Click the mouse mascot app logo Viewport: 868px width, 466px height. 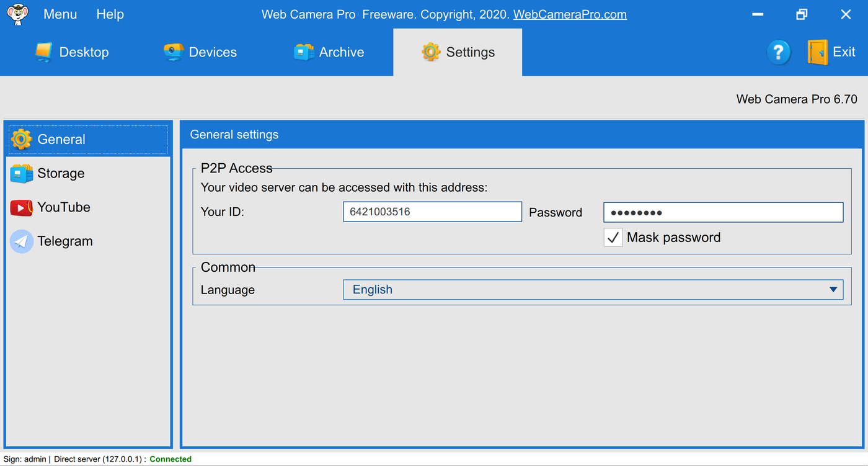click(x=17, y=14)
